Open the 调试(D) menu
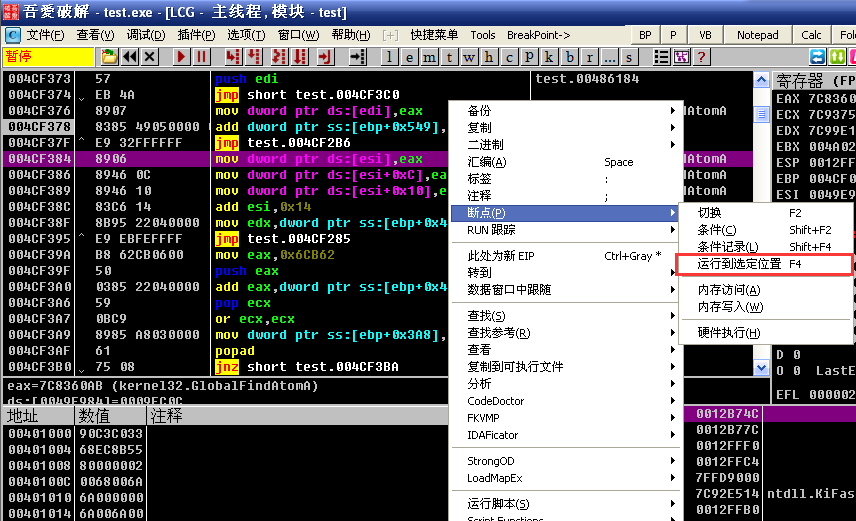Image resolution: width=856 pixels, height=521 pixels. [146, 35]
